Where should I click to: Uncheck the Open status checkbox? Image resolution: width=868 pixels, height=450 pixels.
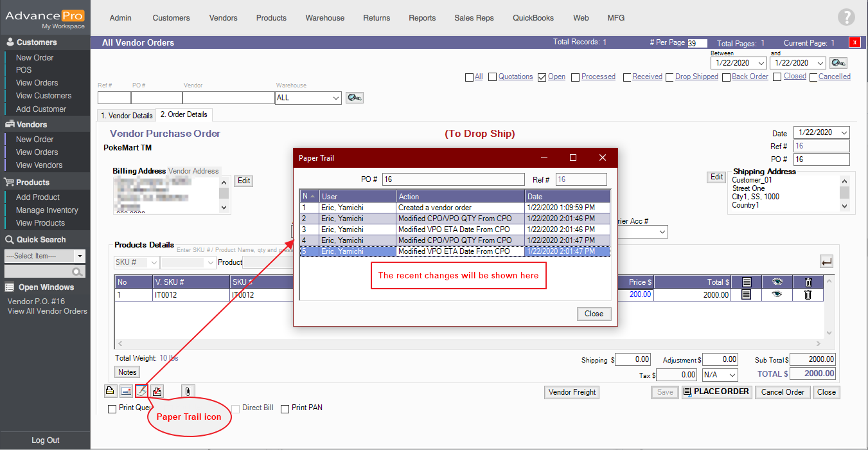(x=542, y=77)
